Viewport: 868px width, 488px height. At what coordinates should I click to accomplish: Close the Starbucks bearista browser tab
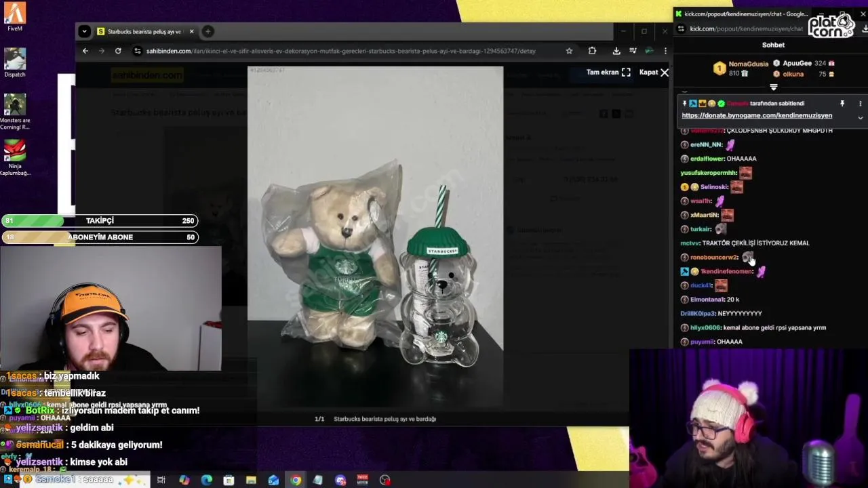point(191,31)
